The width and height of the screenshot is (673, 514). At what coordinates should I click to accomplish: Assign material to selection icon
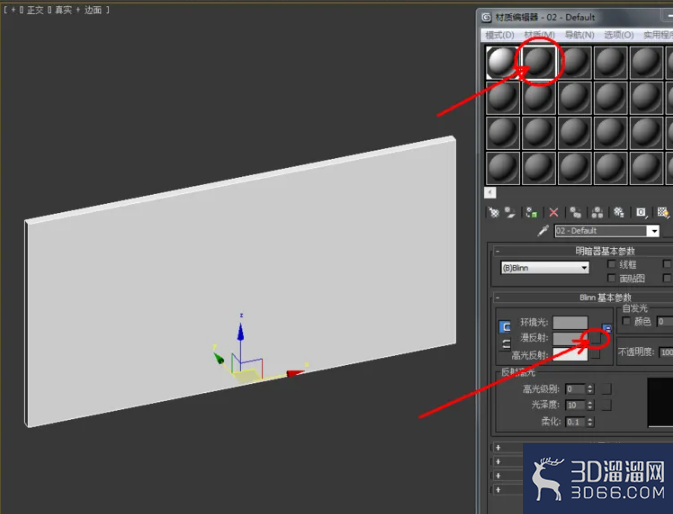point(532,212)
